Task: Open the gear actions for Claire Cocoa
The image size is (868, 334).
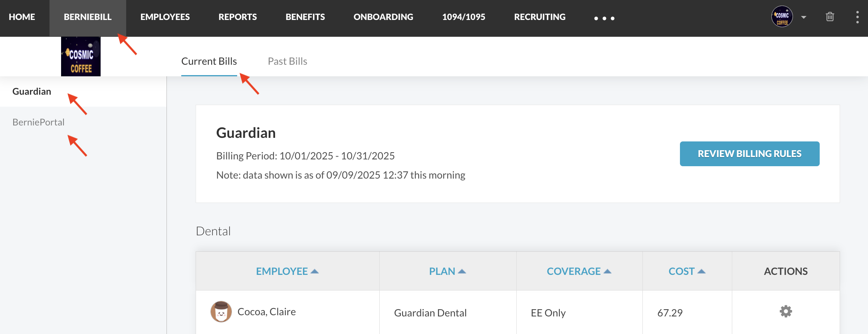Action: point(786,311)
